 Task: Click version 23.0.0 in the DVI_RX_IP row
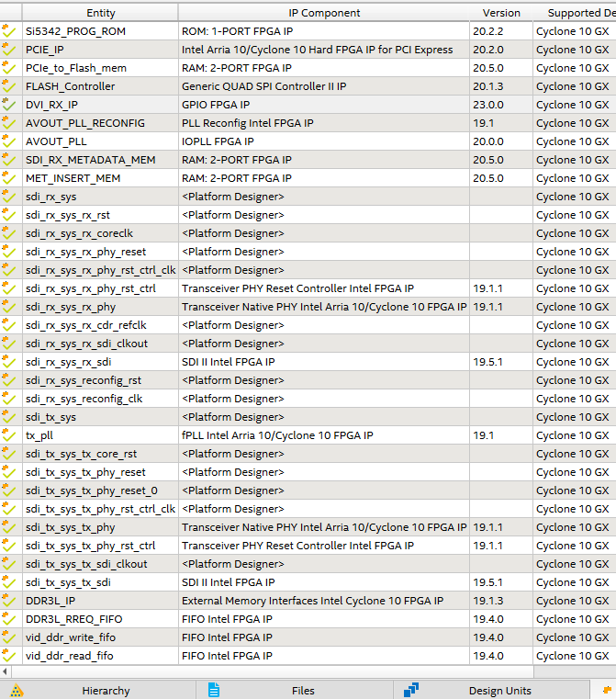coord(488,105)
